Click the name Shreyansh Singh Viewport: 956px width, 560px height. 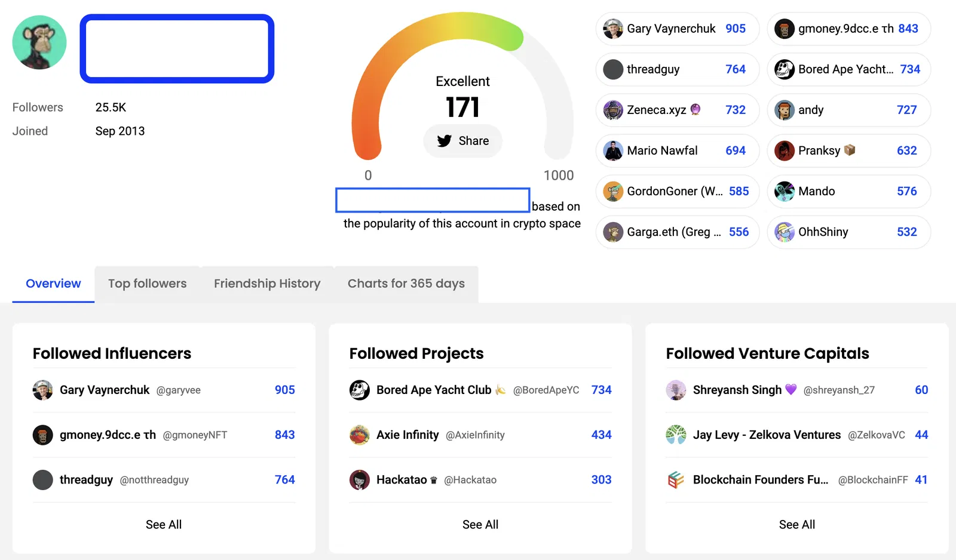737,390
